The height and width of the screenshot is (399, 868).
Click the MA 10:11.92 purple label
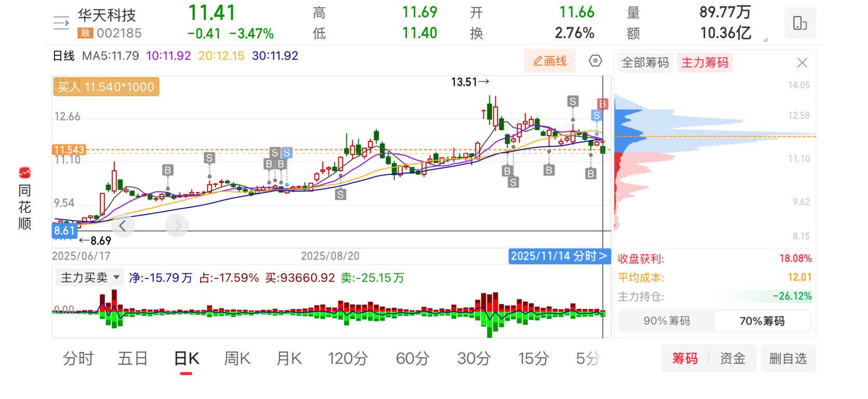168,56
